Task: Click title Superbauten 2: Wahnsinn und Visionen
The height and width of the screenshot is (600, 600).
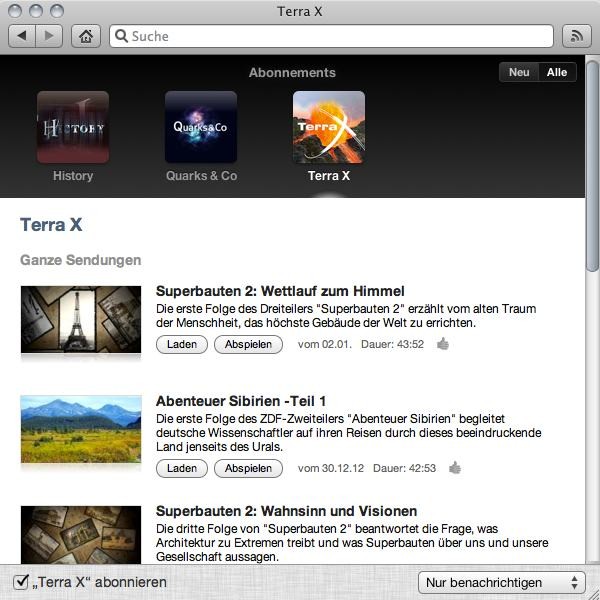Action: (286, 511)
